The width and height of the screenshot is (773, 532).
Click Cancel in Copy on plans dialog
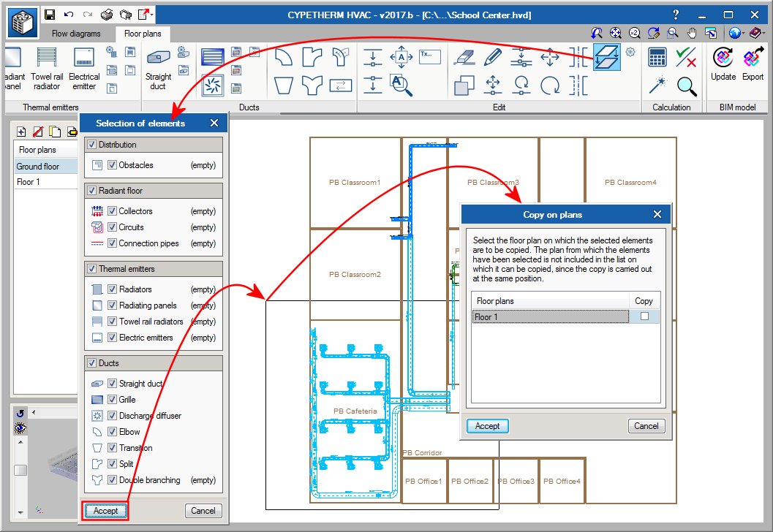pos(646,426)
